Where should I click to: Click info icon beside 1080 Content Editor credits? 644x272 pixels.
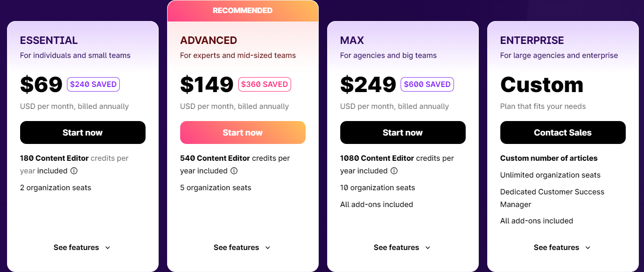tap(394, 171)
